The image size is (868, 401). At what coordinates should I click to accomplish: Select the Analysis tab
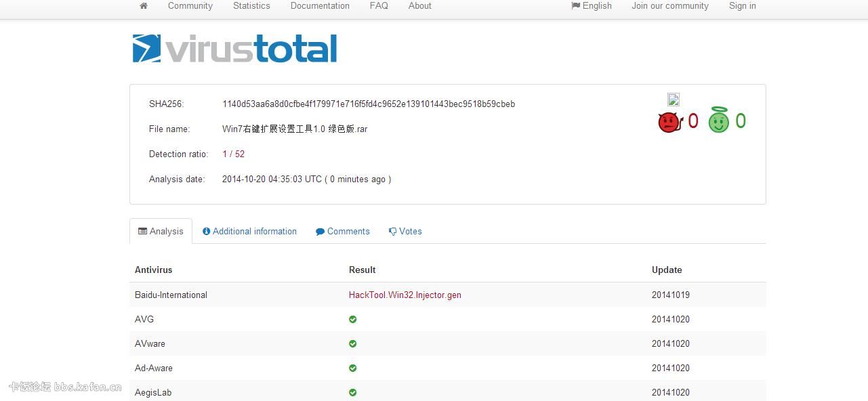(x=161, y=231)
